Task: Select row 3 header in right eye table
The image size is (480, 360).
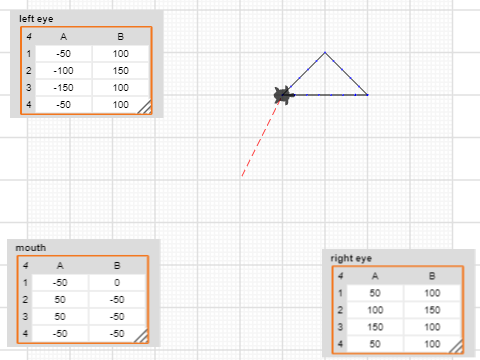Action: tap(340, 327)
